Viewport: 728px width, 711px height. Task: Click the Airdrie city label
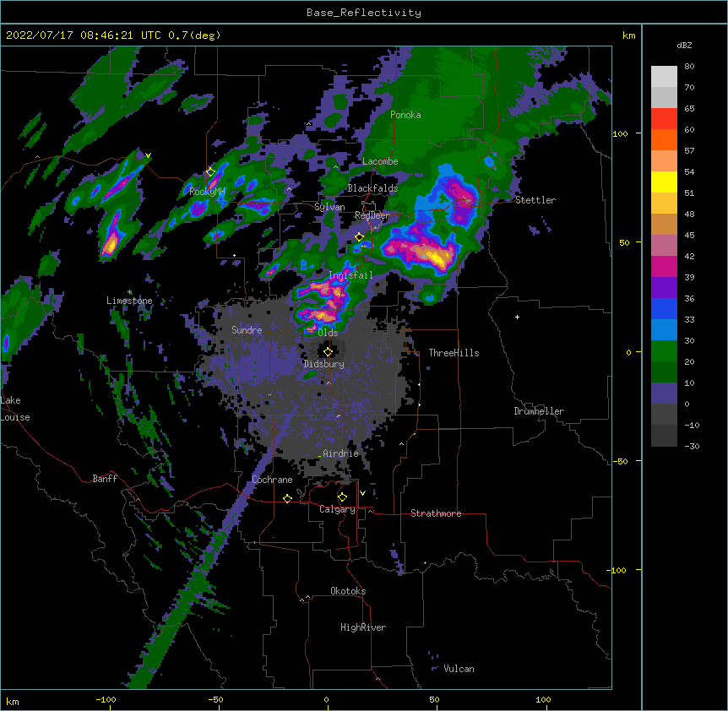[x=341, y=453]
